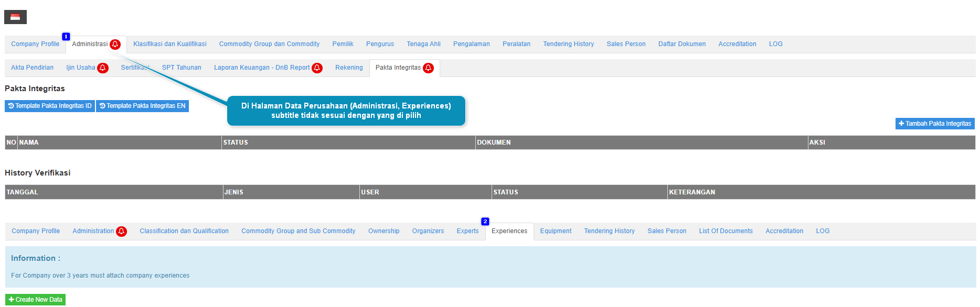Screen dimensions: 980x307
Task: Switch to the Ownership tab
Action: (384, 231)
